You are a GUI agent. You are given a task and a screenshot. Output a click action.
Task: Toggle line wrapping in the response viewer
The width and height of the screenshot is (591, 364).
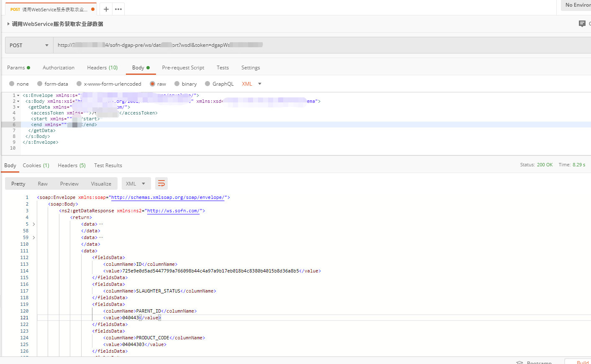tap(161, 183)
